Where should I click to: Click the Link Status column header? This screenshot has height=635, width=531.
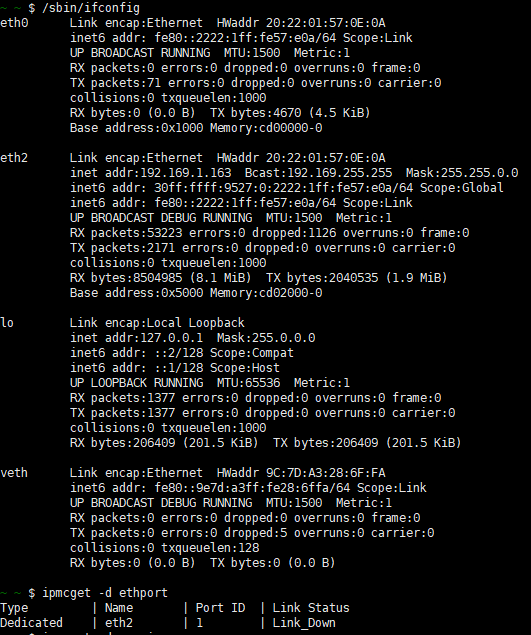point(311,607)
